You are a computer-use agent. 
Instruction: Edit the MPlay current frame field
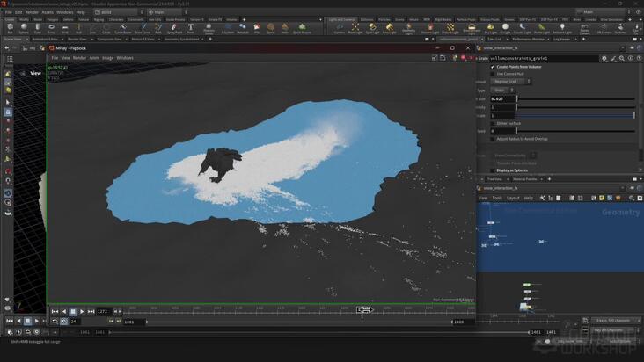104,312
